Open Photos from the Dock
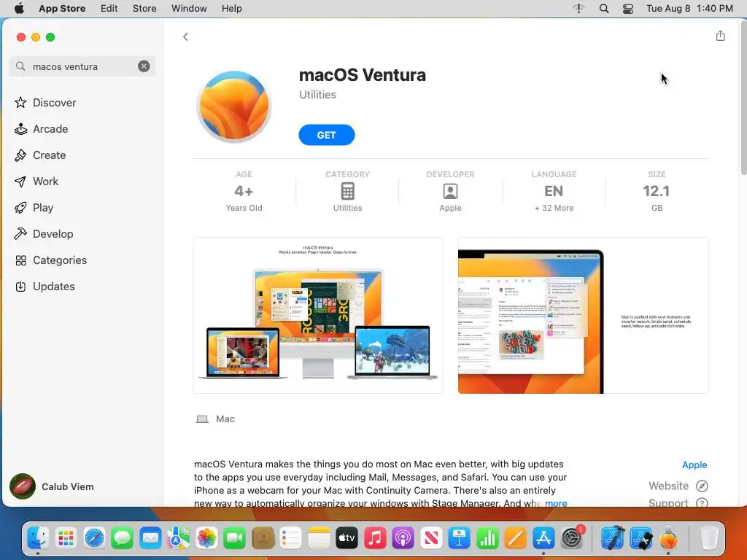 [x=206, y=538]
